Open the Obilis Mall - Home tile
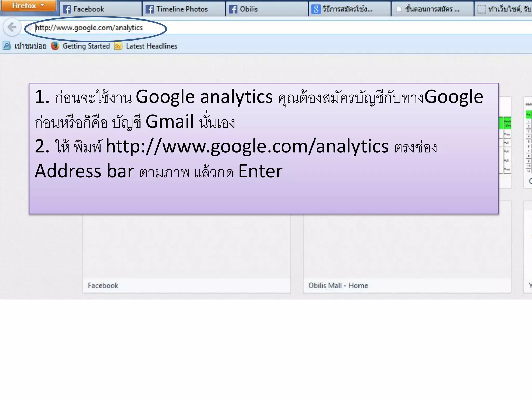Image resolution: width=532 pixels, height=399 pixels. tap(407, 253)
